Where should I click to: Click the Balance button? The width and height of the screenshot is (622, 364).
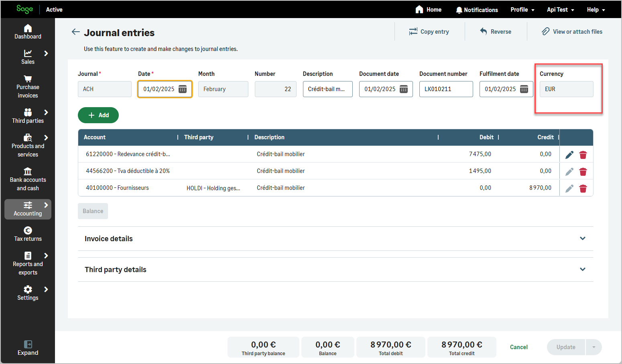[93, 211]
